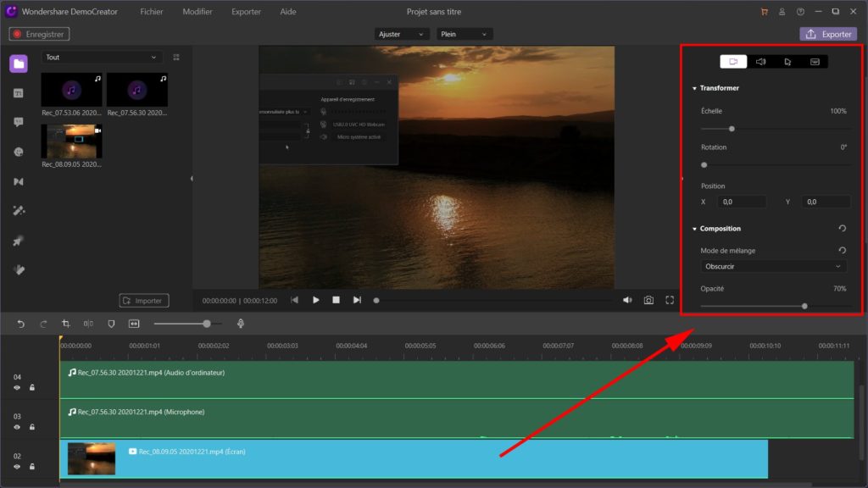Reset the Mode de mélange setting
This screenshot has width=868, height=488.
(x=842, y=250)
